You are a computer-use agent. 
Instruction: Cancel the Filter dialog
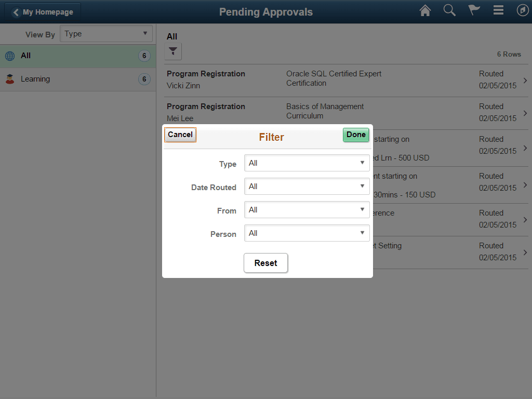180,135
